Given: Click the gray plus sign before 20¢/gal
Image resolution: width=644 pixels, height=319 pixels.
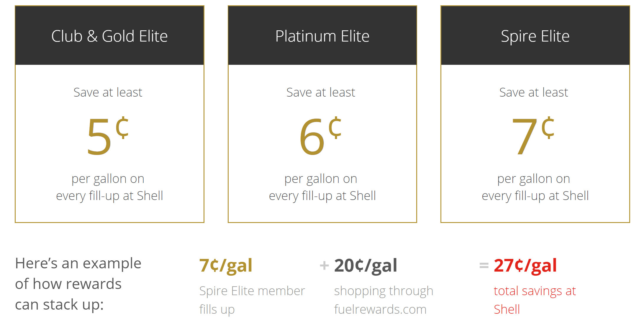Looking at the screenshot, I should 324,265.
